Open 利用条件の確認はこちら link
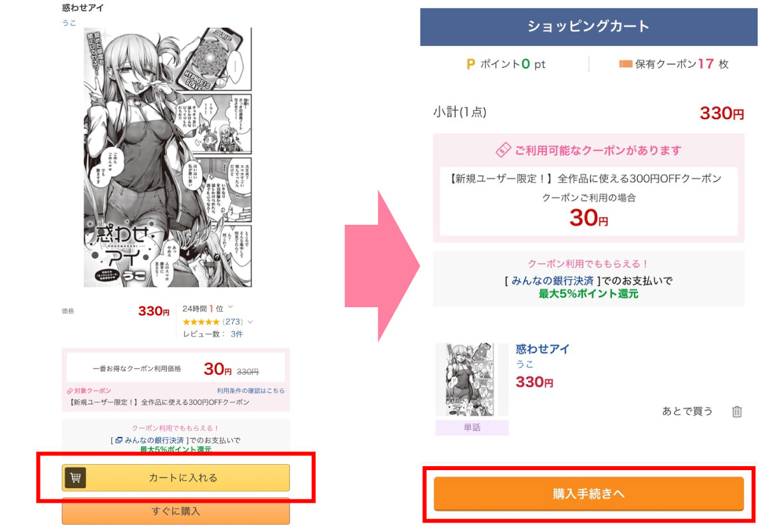Viewport: 765px width, 532px height. click(251, 390)
